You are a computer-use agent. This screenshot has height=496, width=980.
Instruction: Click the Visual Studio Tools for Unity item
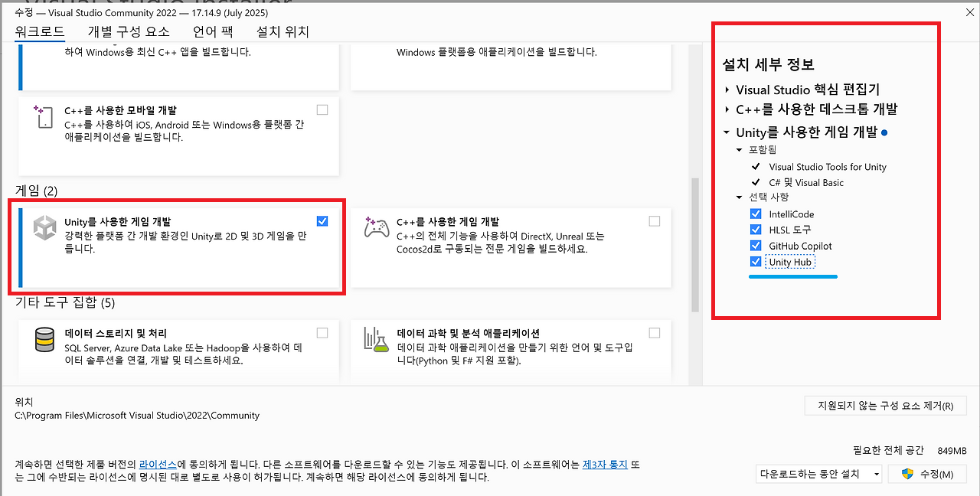click(828, 167)
